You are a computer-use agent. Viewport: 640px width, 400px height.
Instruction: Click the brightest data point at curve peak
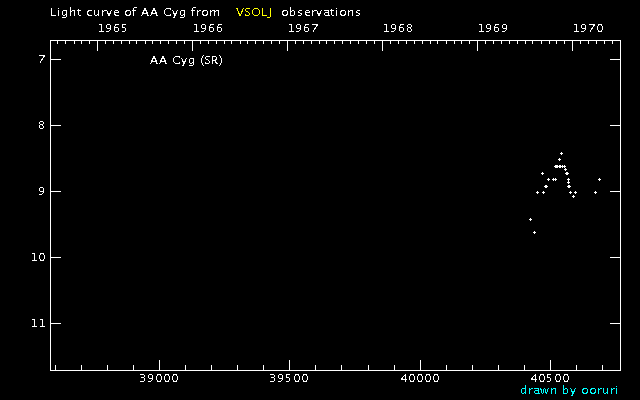561,153
